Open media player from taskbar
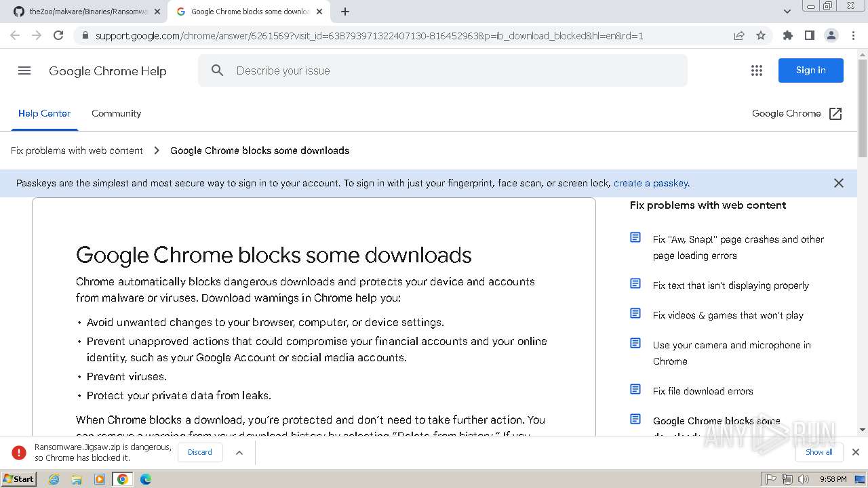 100,479
